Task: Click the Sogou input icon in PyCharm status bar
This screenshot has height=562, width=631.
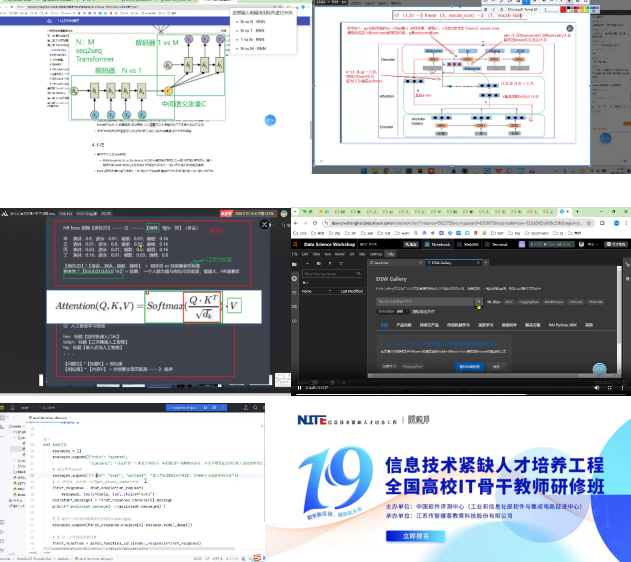Action: (257, 558)
